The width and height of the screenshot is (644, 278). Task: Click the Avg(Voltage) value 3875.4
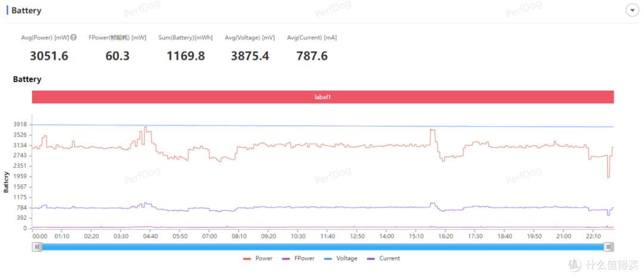(x=250, y=56)
